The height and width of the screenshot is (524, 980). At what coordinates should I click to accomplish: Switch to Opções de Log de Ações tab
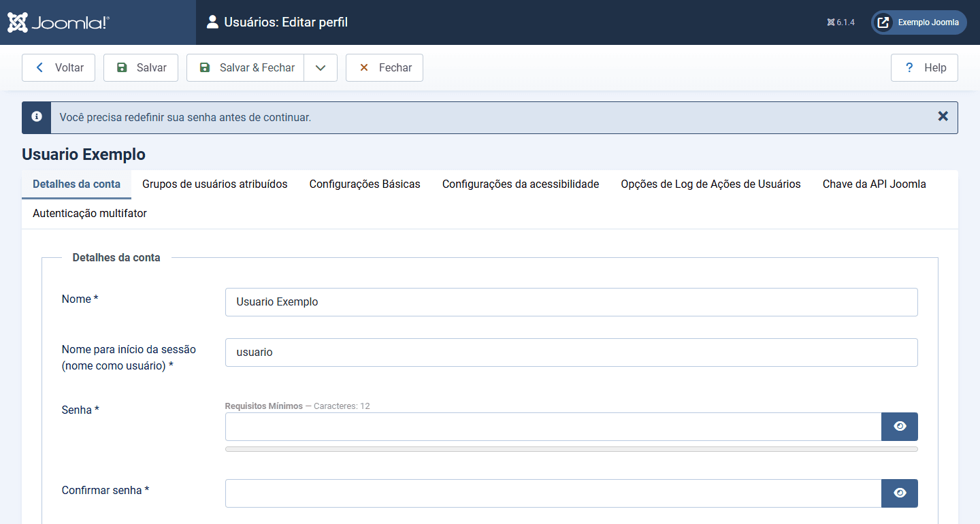[710, 184]
